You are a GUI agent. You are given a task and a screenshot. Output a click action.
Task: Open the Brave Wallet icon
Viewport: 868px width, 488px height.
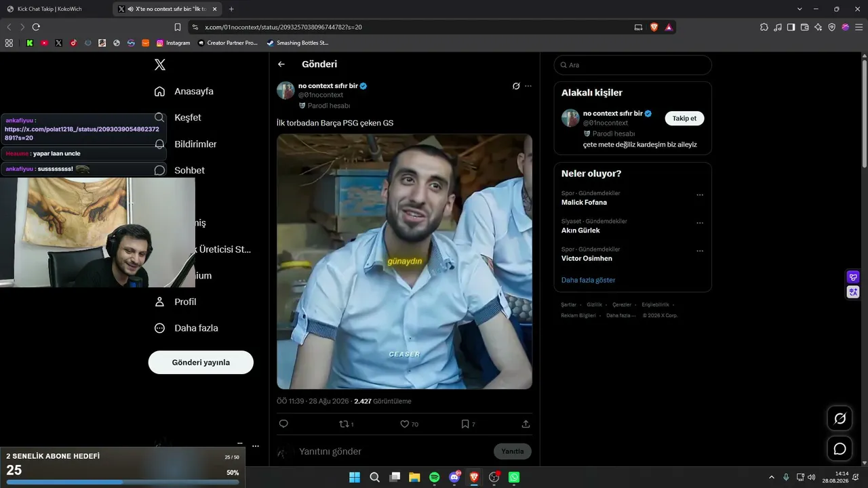click(x=805, y=27)
